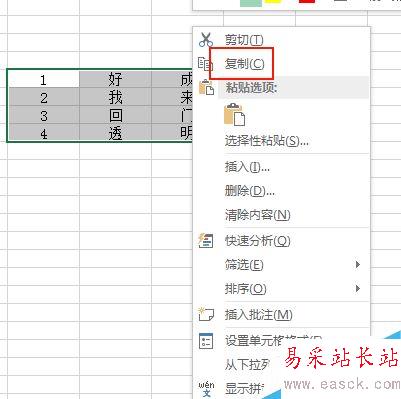The image size is (401, 399).
Task: Click the Insert Comment note icon
Action: point(206,314)
